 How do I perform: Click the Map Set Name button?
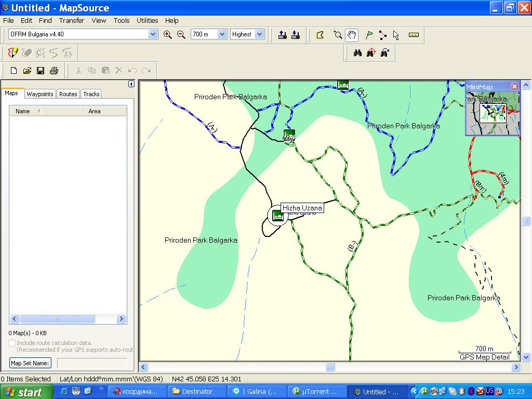[x=30, y=363]
